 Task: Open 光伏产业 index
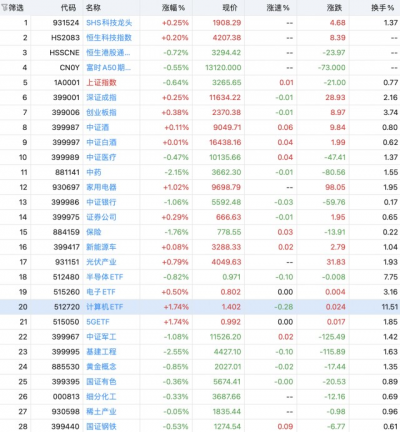click(101, 262)
